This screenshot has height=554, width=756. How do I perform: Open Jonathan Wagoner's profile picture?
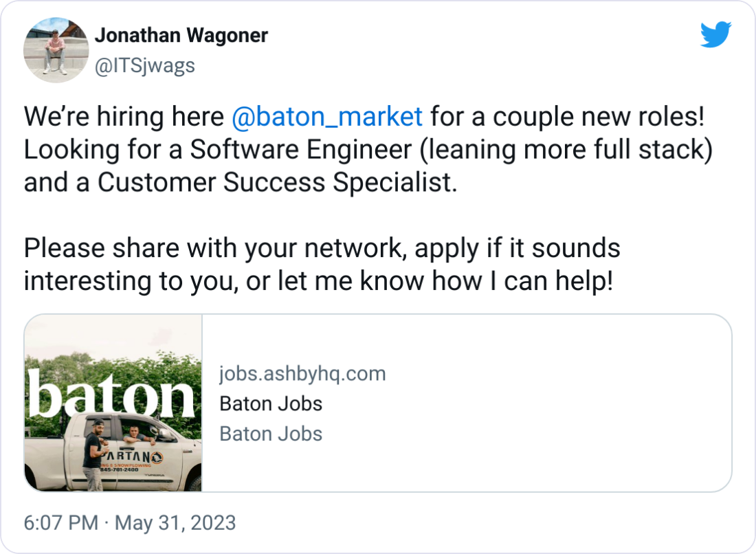coord(56,50)
